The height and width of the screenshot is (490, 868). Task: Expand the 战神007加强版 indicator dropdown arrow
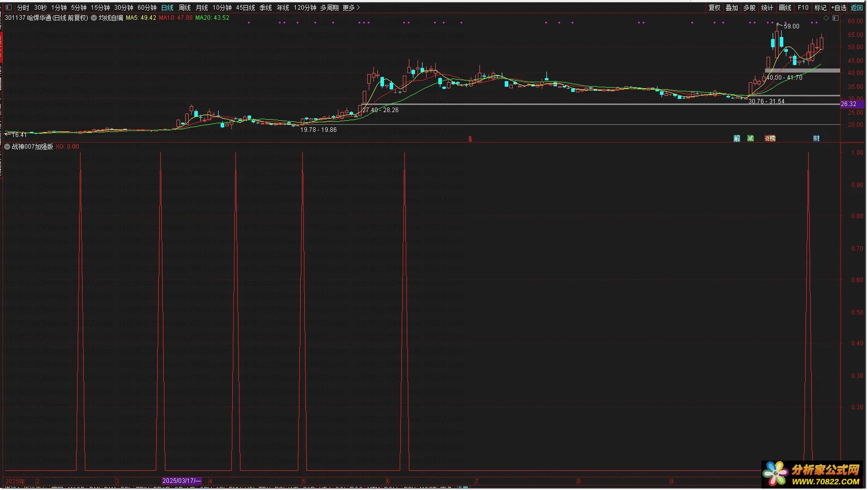coord(7,147)
